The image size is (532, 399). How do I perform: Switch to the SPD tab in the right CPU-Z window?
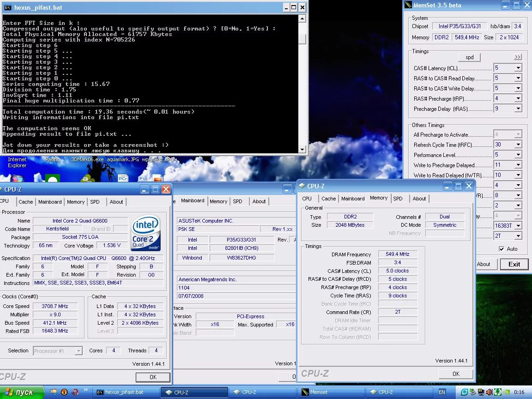click(x=398, y=199)
